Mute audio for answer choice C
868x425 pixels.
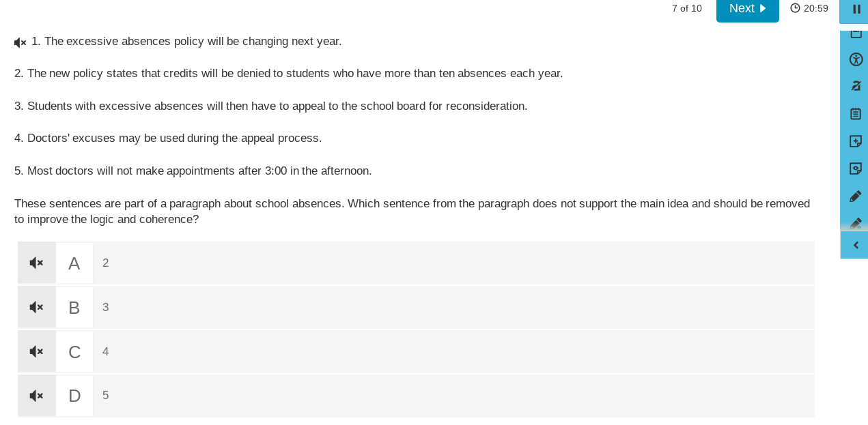click(36, 351)
